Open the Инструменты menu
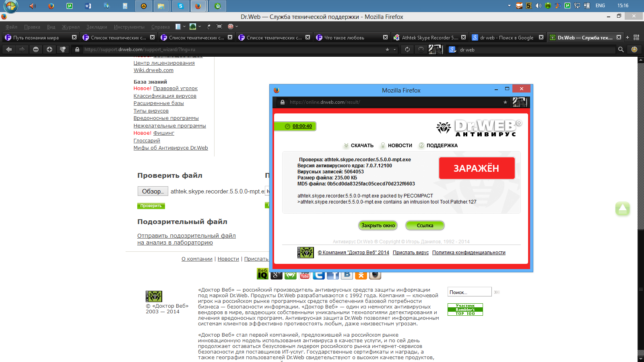Screen dimensions: 644x362 point(129,27)
